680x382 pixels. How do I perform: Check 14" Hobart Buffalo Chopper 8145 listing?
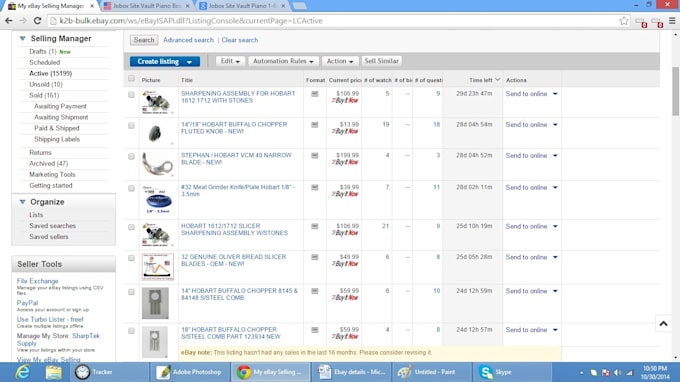click(131, 292)
